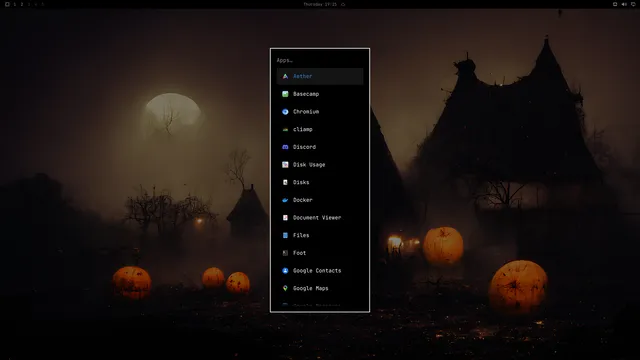Start cliamp from the launcher
The image size is (640, 360).
(x=320, y=129)
